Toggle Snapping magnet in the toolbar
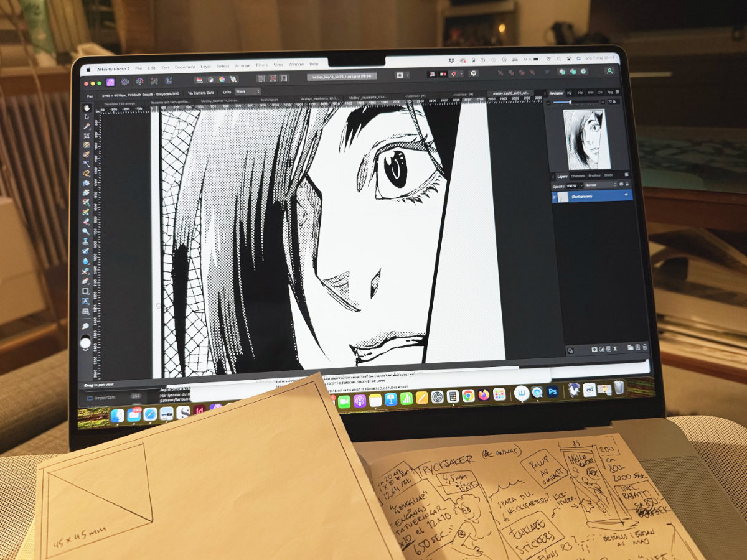 pos(453,73)
